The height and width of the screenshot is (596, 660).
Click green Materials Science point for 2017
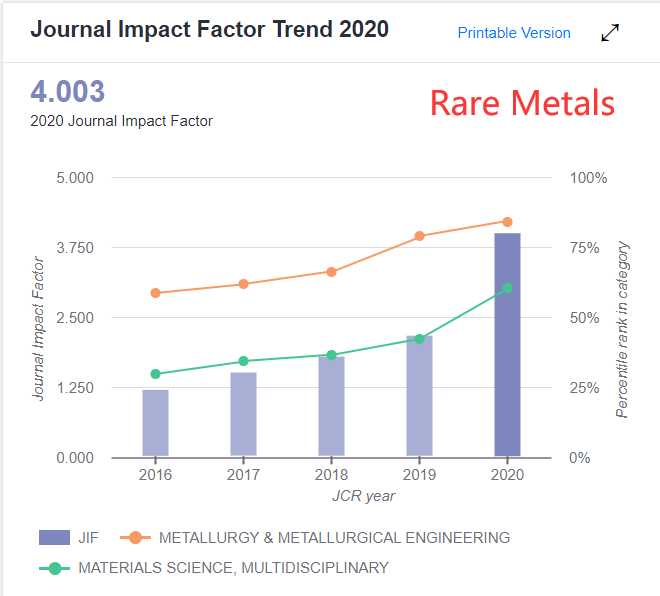tap(243, 361)
